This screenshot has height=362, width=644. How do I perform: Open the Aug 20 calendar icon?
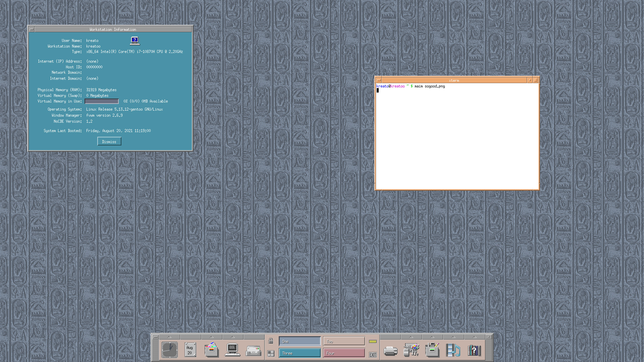tap(190, 350)
